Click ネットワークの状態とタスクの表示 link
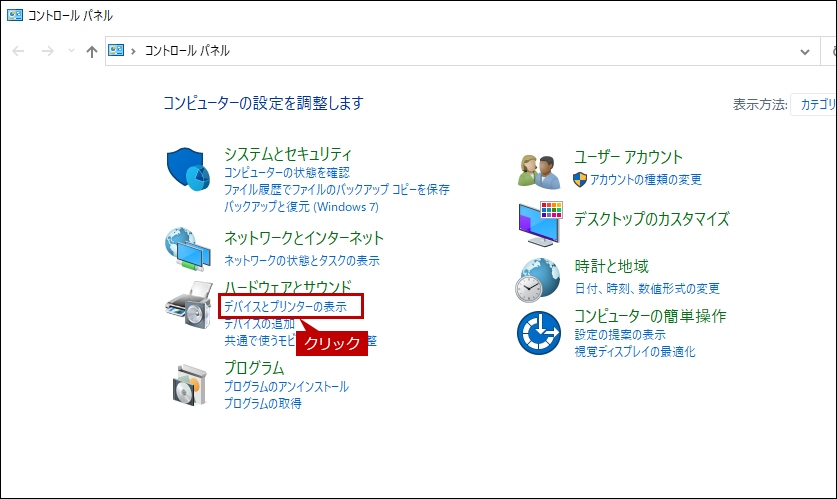The height and width of the screenshot is (499, 837). coord(302,260)
